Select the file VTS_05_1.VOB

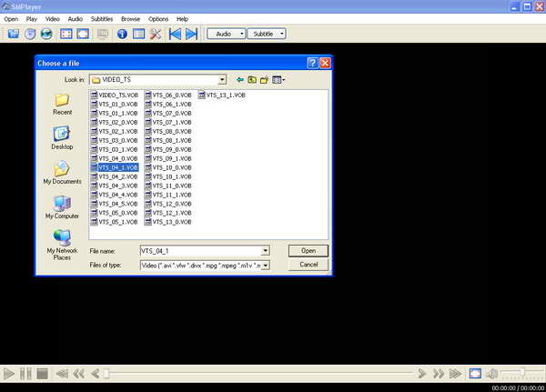click(115, 222)
